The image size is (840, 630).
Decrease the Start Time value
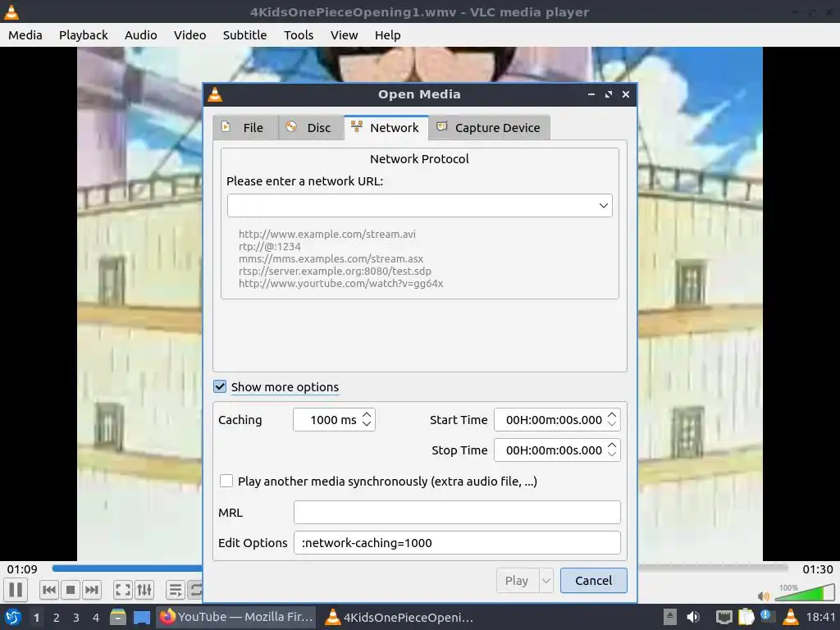point(612,425)
